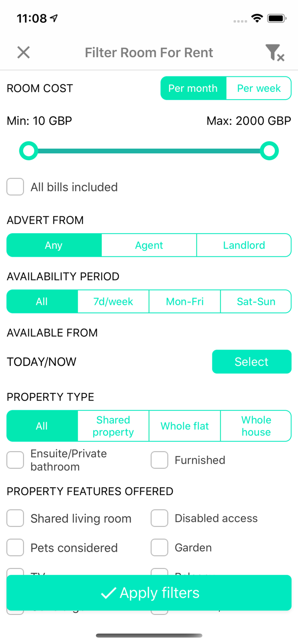Check the Pets considered box

click(15, 548)
